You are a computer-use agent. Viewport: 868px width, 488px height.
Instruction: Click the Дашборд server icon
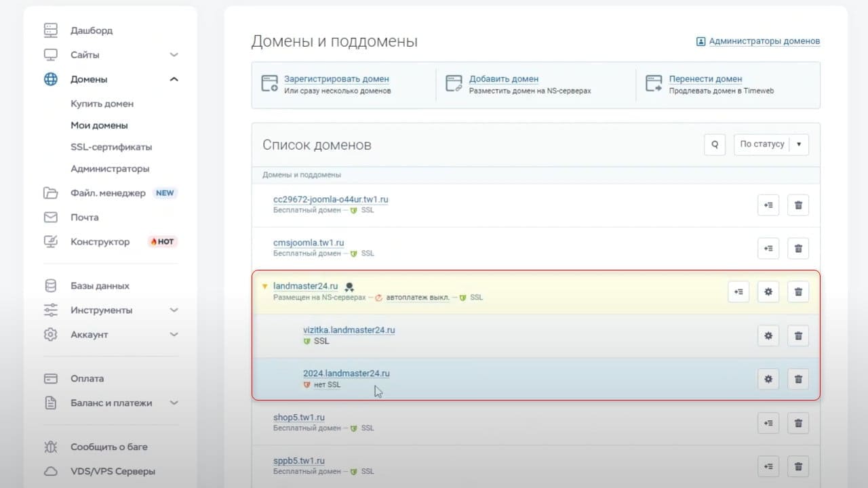(x=51, y=30)
